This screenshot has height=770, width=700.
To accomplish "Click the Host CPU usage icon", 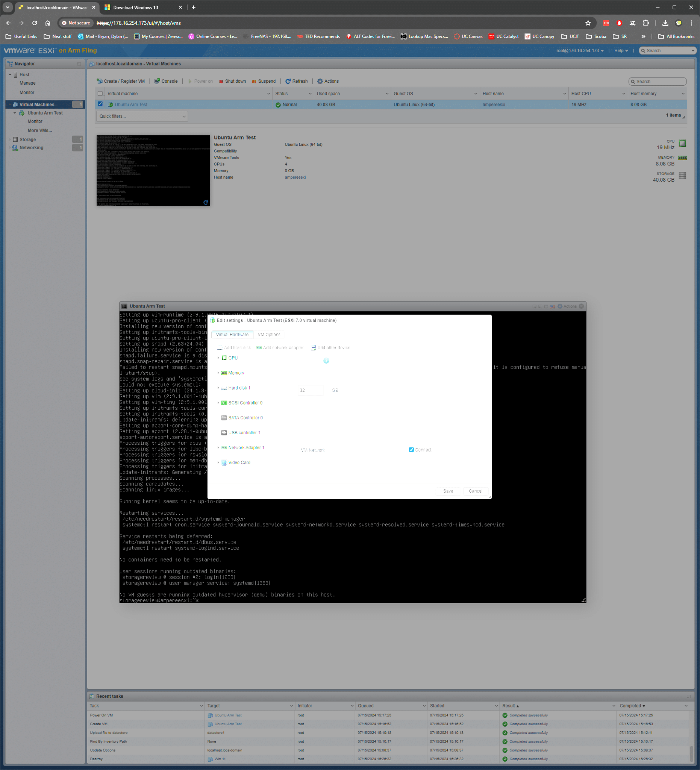I will [x=682, y=143].
